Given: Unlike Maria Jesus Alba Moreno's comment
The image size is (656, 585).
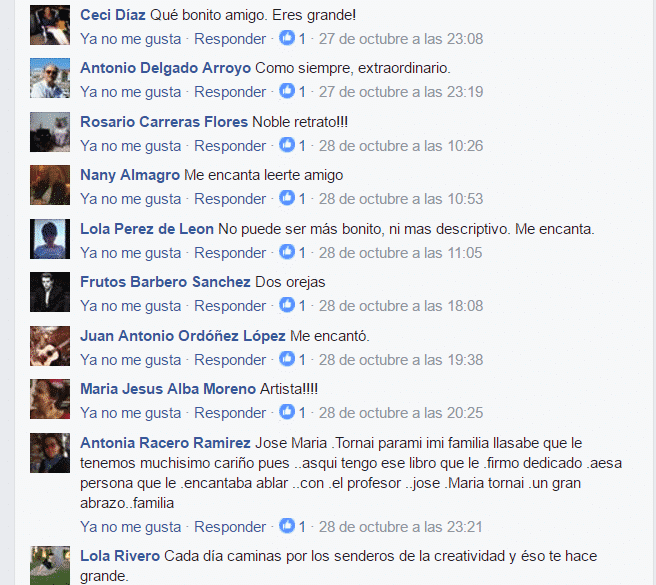Looking at the screenshot, I should tap(131, 413).
